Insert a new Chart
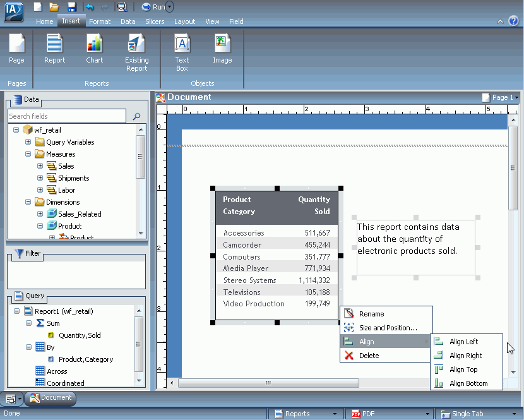This screenshot has width=524, height=420. [95, 49]
